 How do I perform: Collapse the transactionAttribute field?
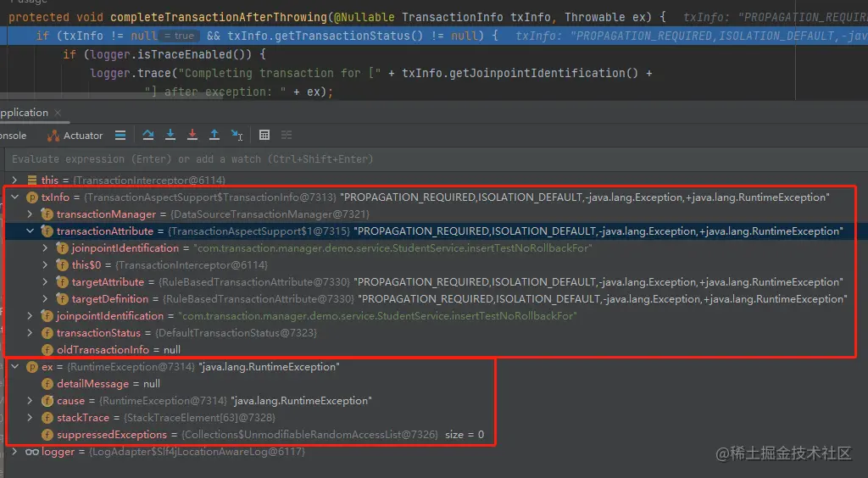coord(31,231)
